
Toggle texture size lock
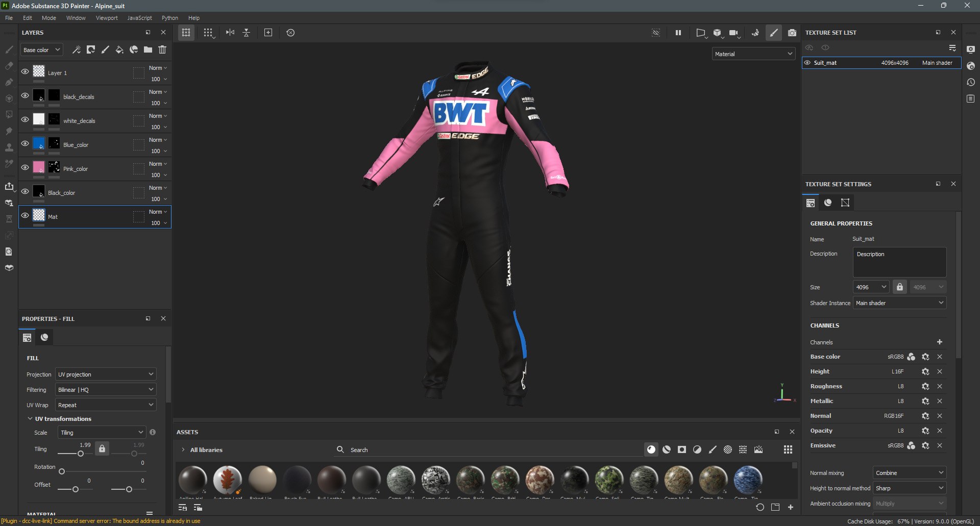900,287
